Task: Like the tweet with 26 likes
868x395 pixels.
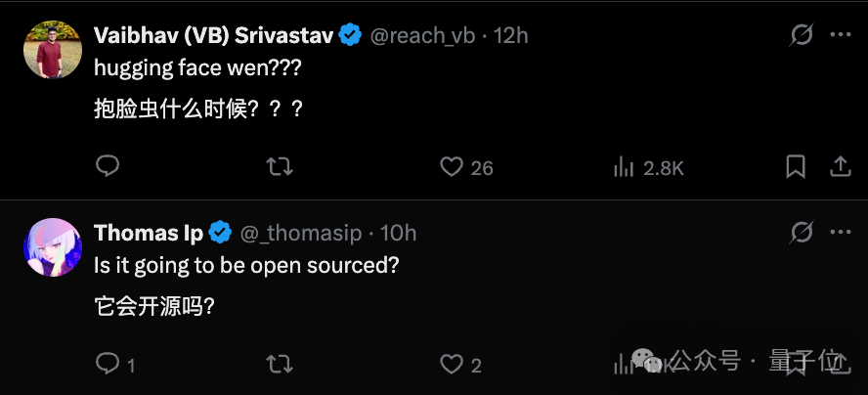Action: pyautogui.click(x=452, y=167)
